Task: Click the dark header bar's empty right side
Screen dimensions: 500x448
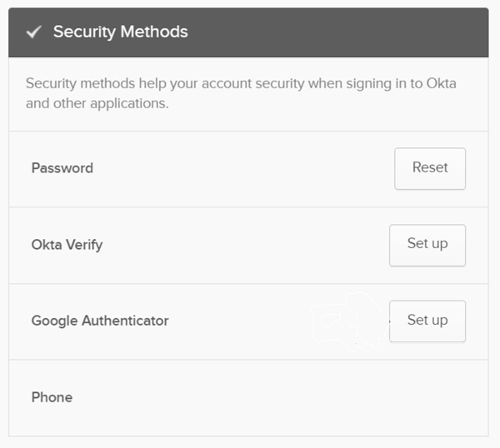Action: (350, 32)
